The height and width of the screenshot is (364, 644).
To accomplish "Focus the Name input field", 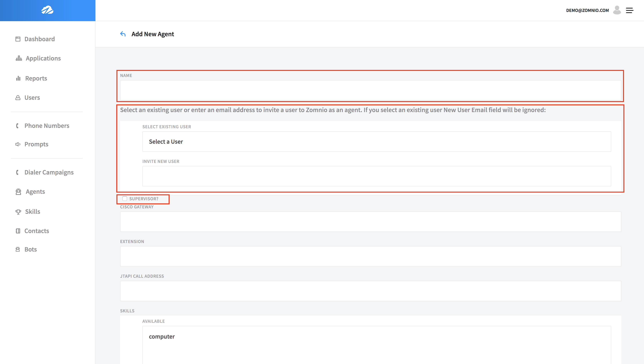I will 371,90.
